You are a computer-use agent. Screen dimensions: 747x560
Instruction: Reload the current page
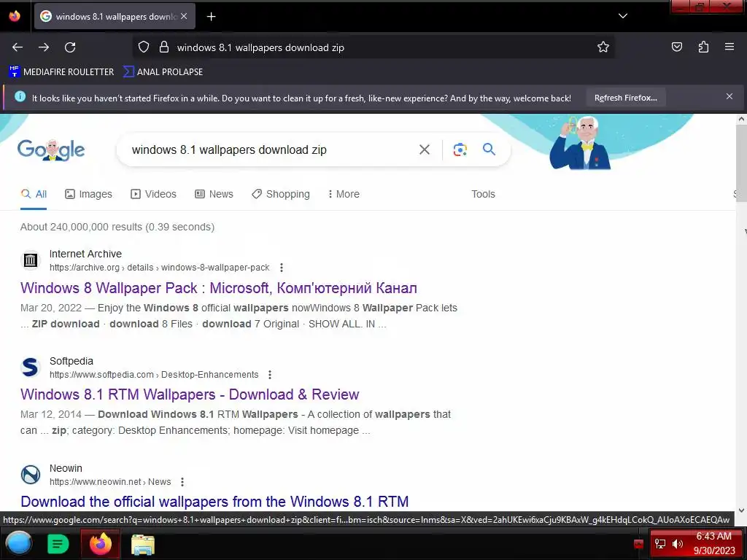click(70, 47)
